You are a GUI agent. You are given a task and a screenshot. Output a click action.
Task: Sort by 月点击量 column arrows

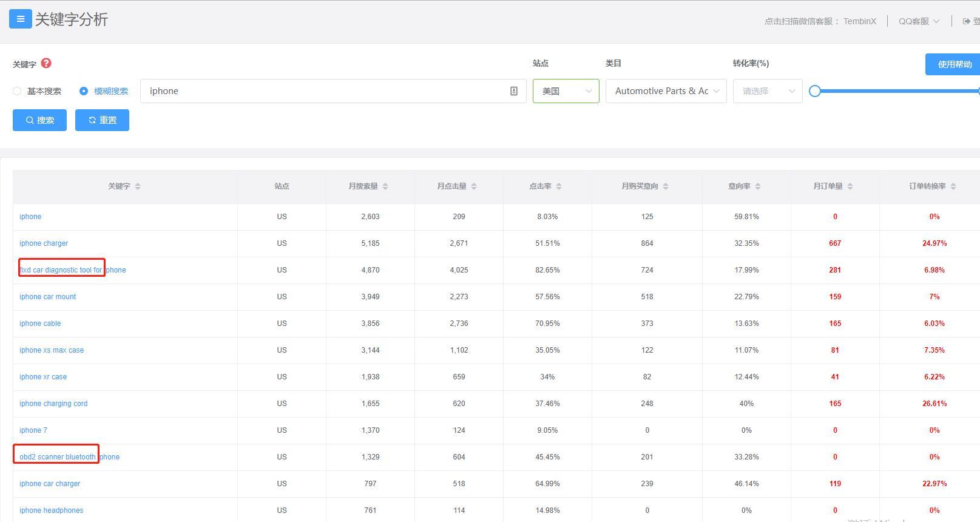(x=474, y=186)
